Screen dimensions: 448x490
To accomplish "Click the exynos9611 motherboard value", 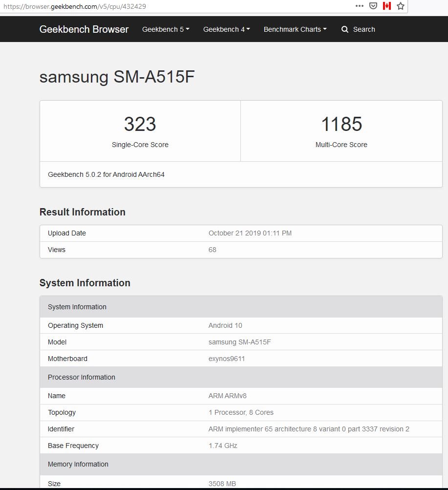I will 227,359.
